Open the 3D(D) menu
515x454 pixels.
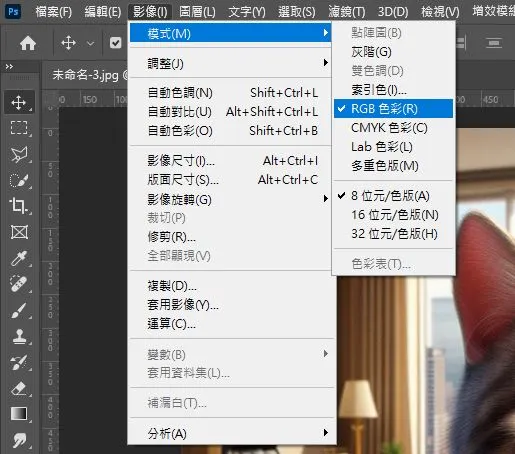coord(393,12)
